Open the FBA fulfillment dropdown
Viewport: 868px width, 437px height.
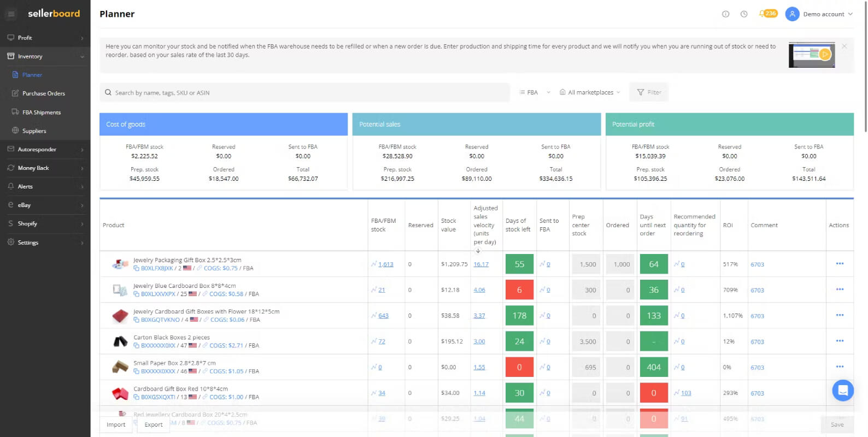click(x=535, y=92)
